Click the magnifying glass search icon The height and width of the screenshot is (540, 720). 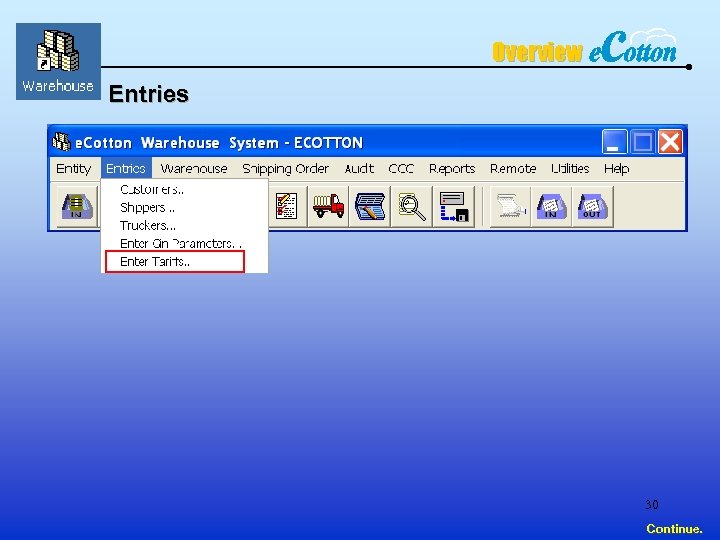411,206
